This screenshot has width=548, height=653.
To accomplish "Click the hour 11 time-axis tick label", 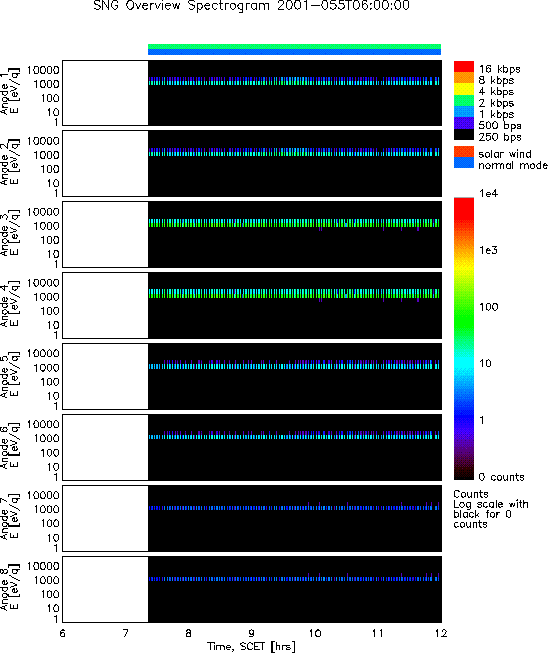I will point(378,633).
